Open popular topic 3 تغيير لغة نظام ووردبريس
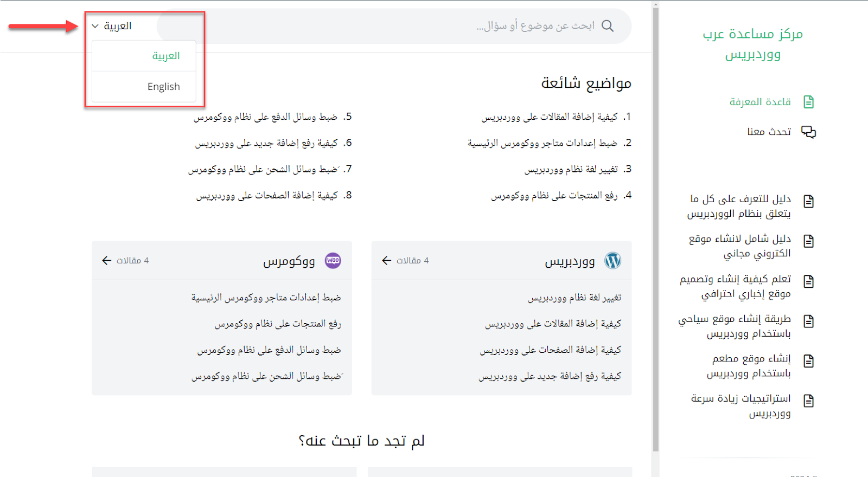Image resolution: width=868 pixels, height=477 pixels. pyautogui.click(x=571, y=169)
